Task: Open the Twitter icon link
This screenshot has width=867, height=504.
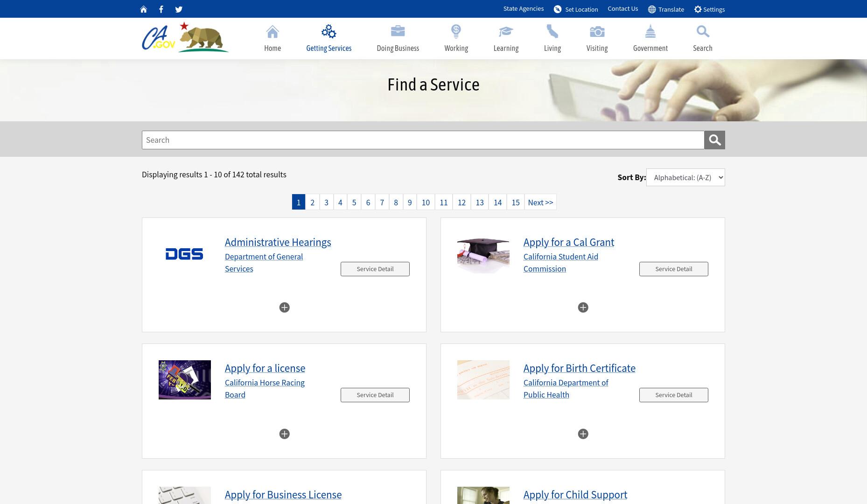Action: (x=179, y=9)
